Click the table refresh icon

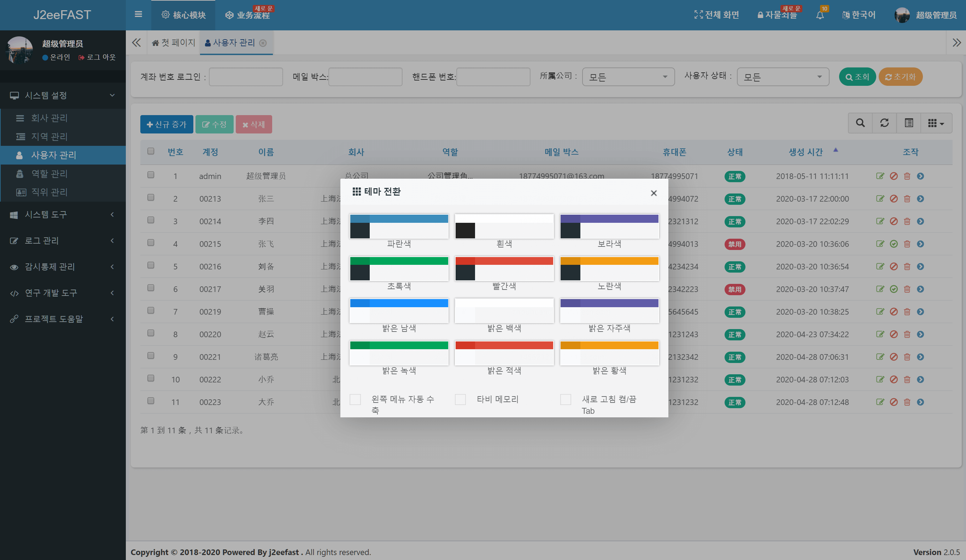[884, 123]
